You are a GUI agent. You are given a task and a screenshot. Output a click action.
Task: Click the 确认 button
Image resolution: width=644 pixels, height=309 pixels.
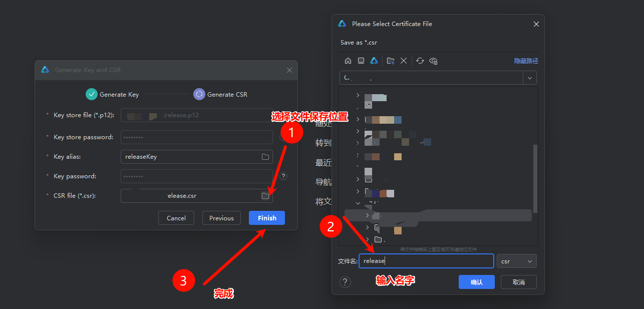pos(476,282)
